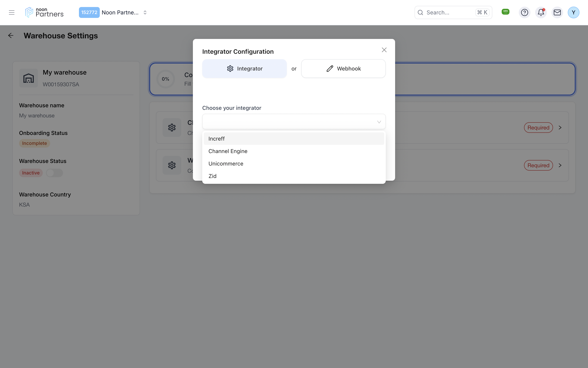
Task: Click the W00159307SA warehouse code
Action: [x=61, y=85]
